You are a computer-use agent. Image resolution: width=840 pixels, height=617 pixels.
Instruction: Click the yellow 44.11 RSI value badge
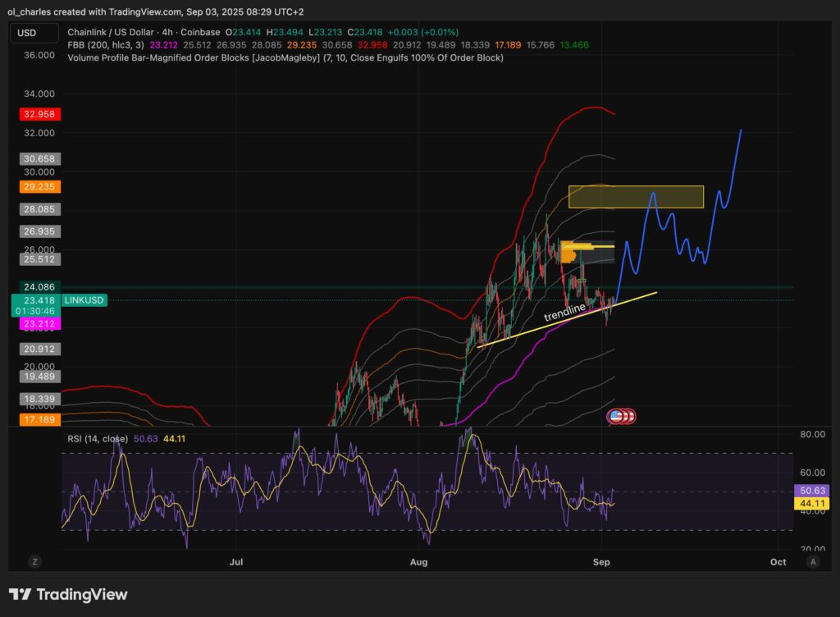click(x=810, y=503)
